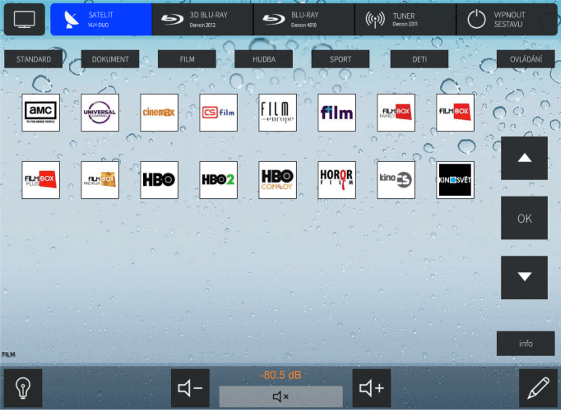The image size is (561, 410).
Task: Select the FilmBox Family channel
Action: (396, 113)
